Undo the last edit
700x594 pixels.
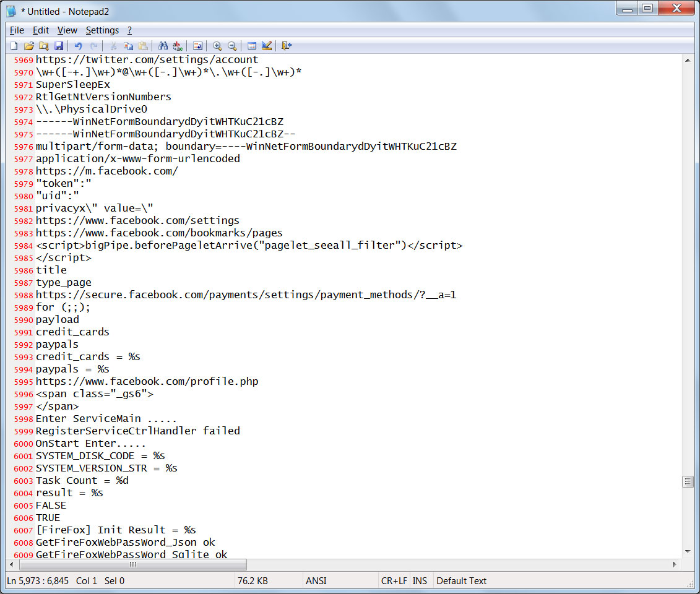click(x=76, y=46)
